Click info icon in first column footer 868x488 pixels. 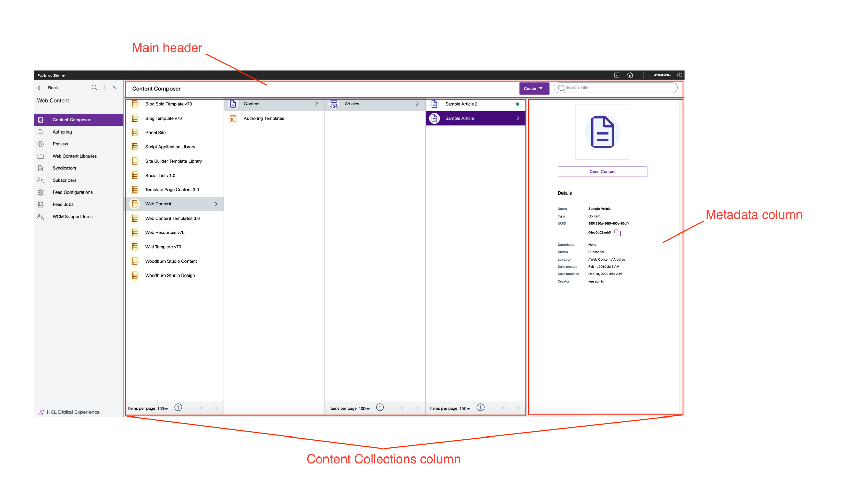tap(178, 407)
